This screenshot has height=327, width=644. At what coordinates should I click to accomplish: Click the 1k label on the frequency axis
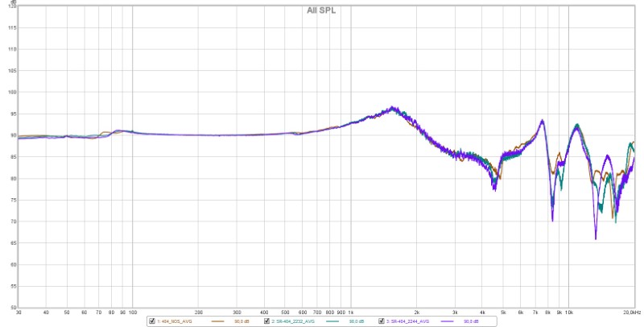(x=350, y=312)
